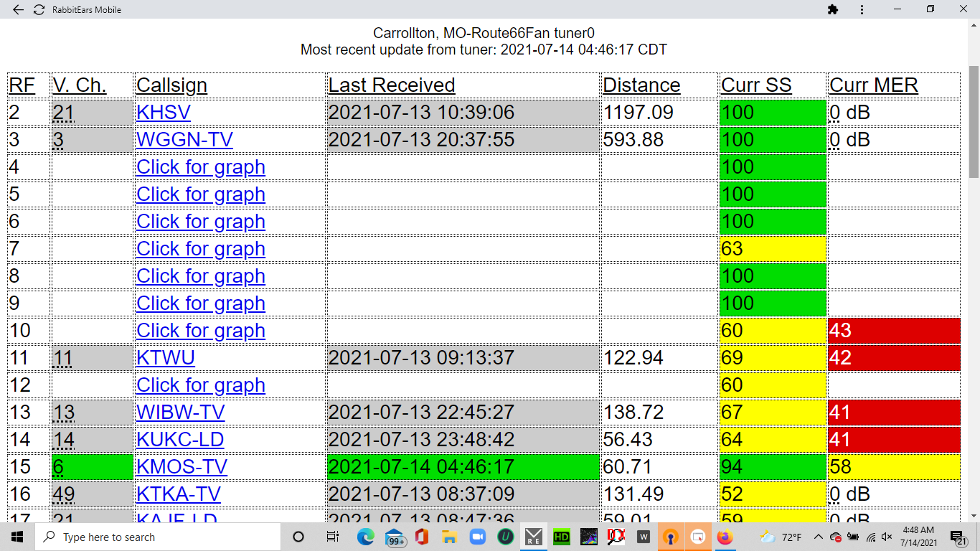980x551 pixels.
Task: Open the DX magnifier app on taskbar
Action: pyautogui.click(x=616, y=537)
